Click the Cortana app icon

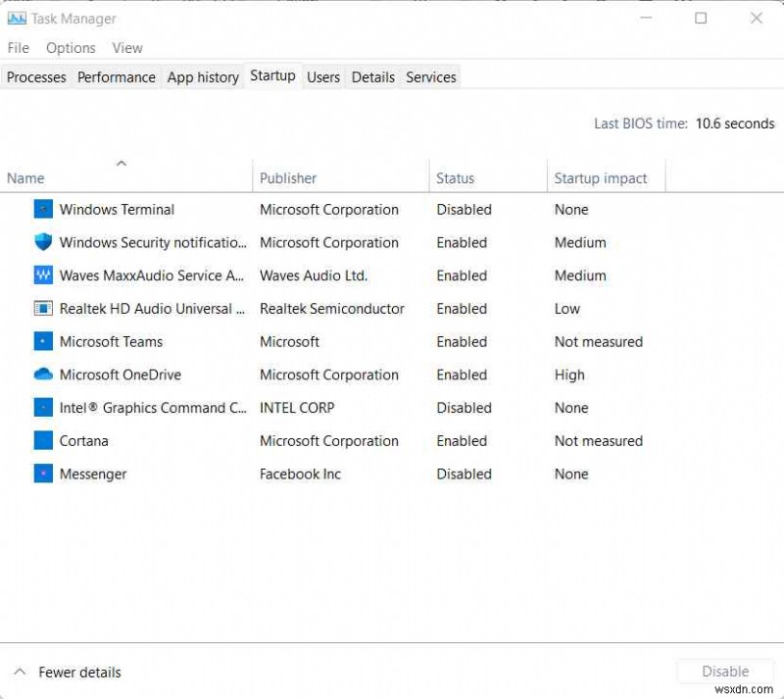pyautogui.click(x=43, y=441)
